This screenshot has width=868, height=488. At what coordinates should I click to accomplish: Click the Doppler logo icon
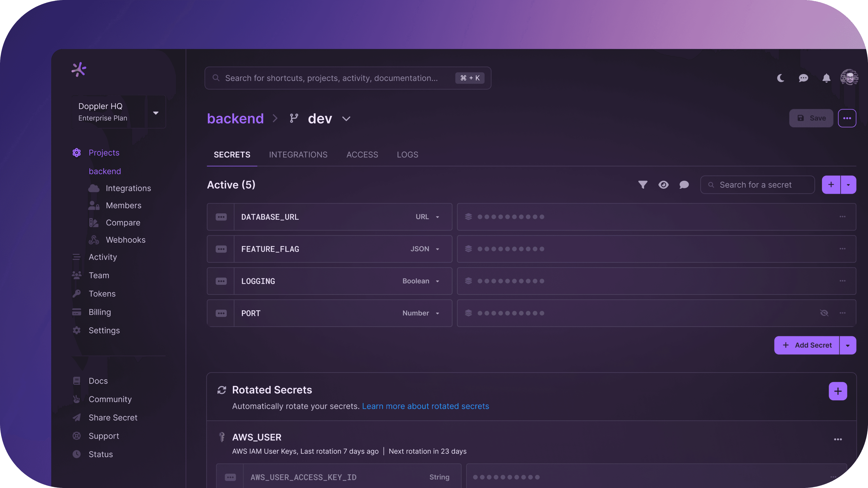coord(79,69)
